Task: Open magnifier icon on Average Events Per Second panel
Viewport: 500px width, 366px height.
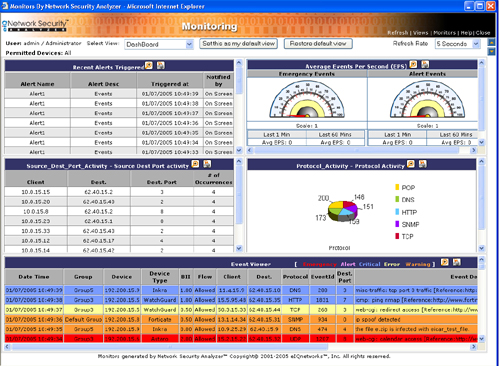Action: pos(413,64)
